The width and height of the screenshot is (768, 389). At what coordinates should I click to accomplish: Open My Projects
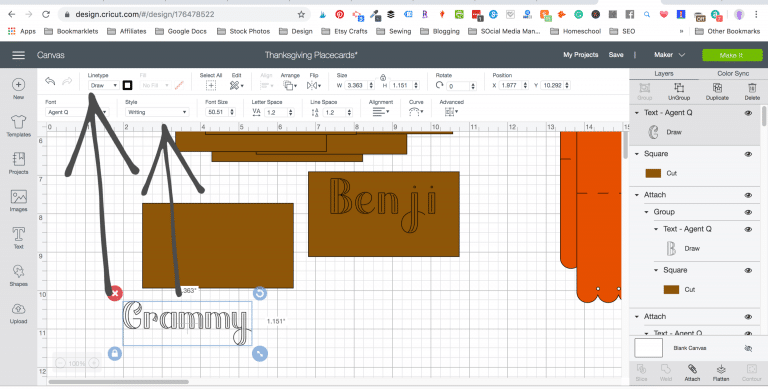coord(580,55)
